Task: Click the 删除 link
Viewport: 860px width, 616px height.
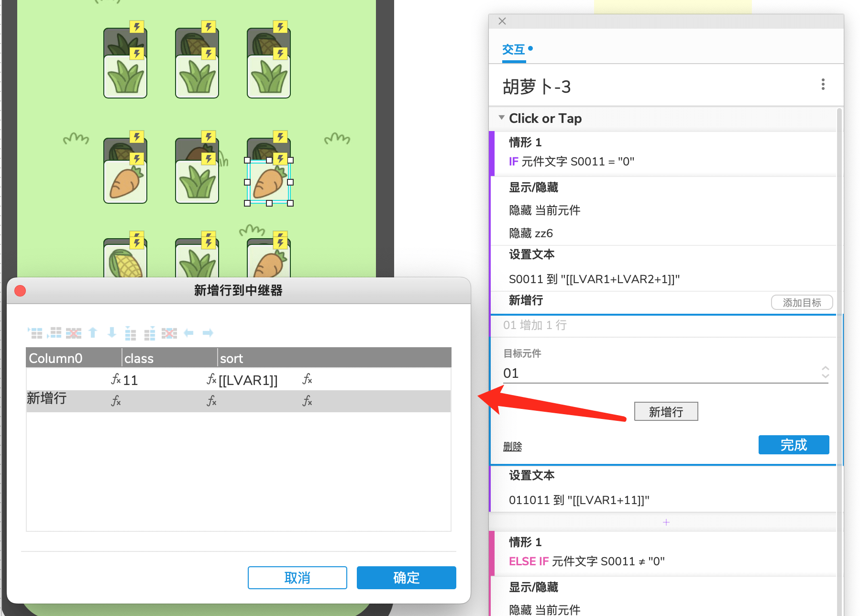Action: [x=512, y=446]
